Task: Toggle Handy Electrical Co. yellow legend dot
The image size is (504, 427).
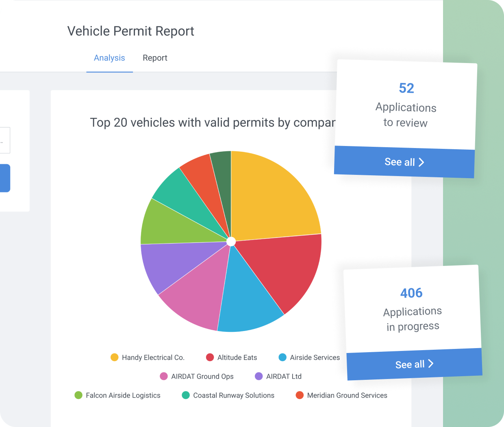Action: pos(114,357)
